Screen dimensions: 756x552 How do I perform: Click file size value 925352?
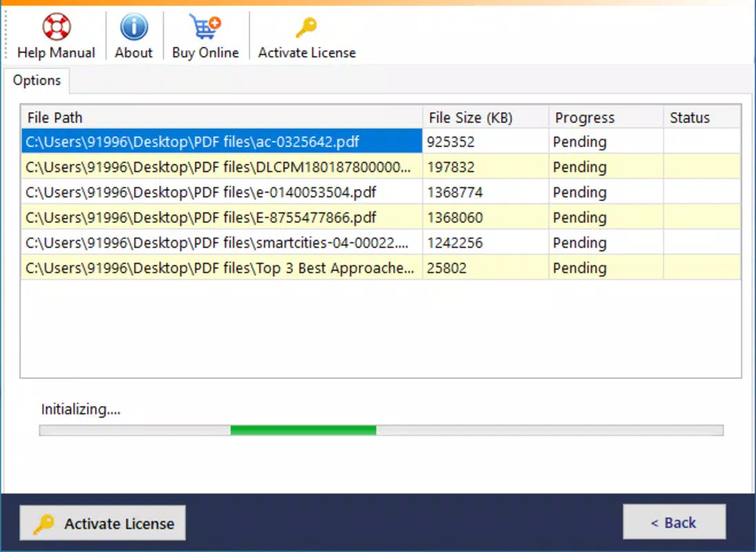(450, 141)
